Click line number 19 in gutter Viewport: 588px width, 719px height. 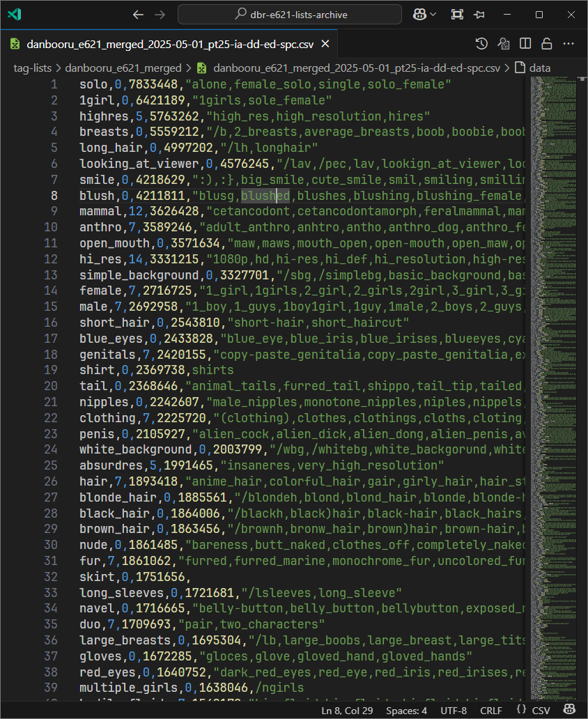51,370
